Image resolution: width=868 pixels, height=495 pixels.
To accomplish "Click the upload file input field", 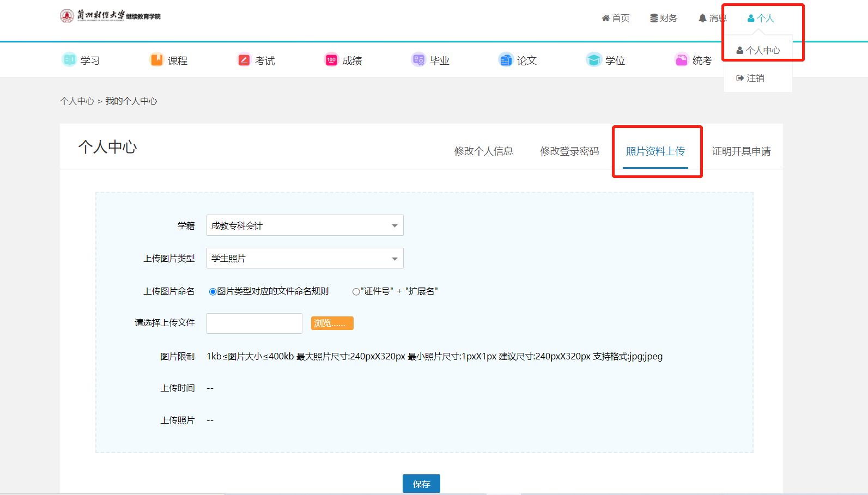I will pos(254,323).
